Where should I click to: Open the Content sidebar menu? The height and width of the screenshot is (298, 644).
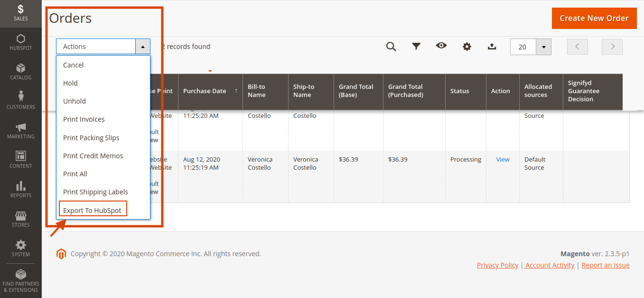21,160
